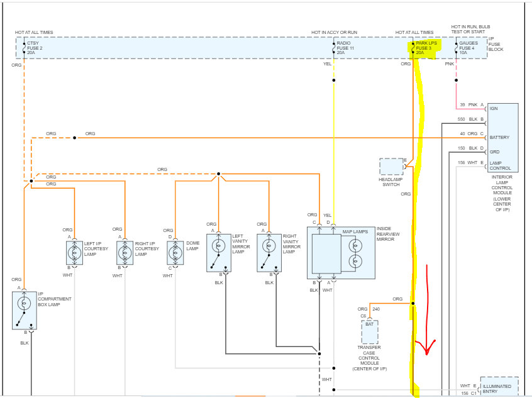Screen dimensions: 532x398
Task: Select the Right Vanity Mirror Lamp symbol
Action: click(x=269, y=253)
